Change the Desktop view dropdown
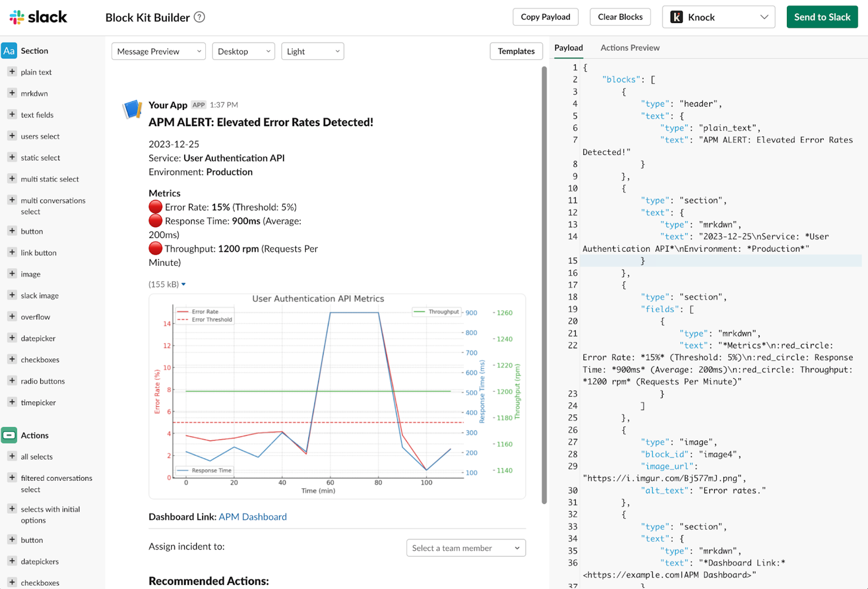Screen dimensions: 868x589 point(243,51)
